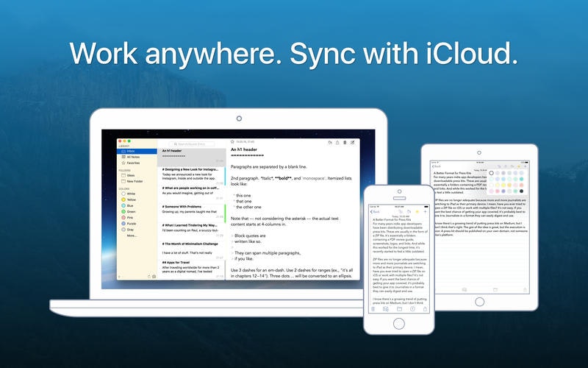The image size is (588, 368).
Task: Tap the clock icon on iPhone bottom bar
Action: coord(412,309)
